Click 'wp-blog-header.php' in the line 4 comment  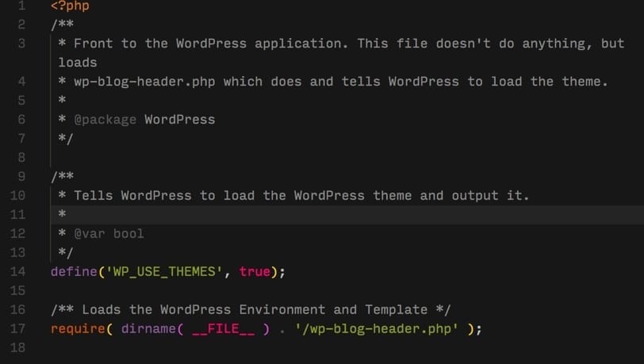144,82
